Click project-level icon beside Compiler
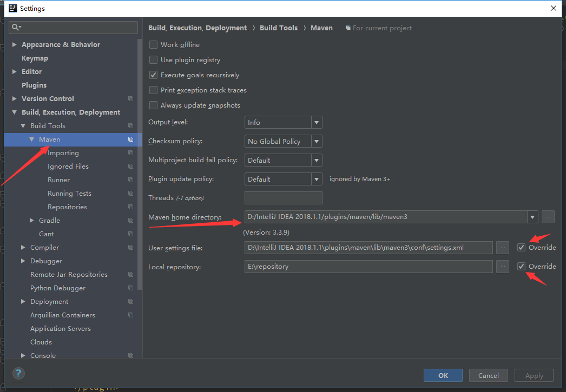Screen dimensions: 566x392 tap(130, 248)
